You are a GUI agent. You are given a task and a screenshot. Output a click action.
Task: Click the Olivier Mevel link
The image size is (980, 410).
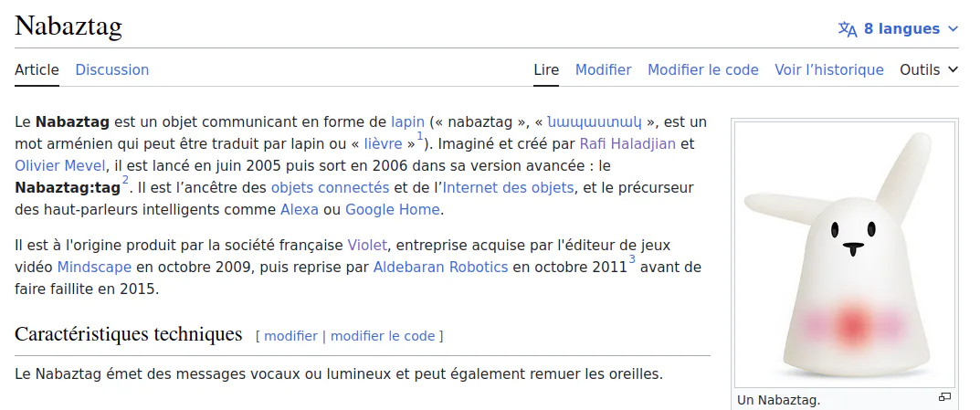[x=60, y=166]
